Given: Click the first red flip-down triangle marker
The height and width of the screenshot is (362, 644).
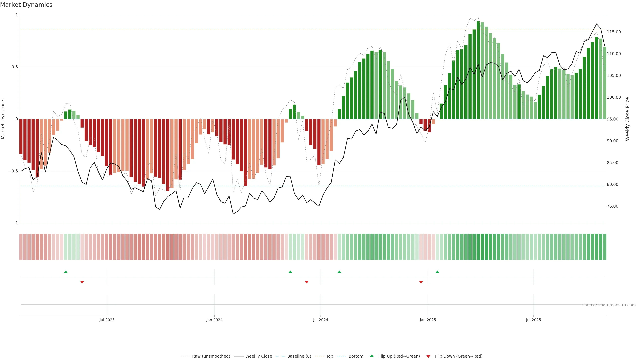Looking at the screenshot, I should tap(82, 282).
